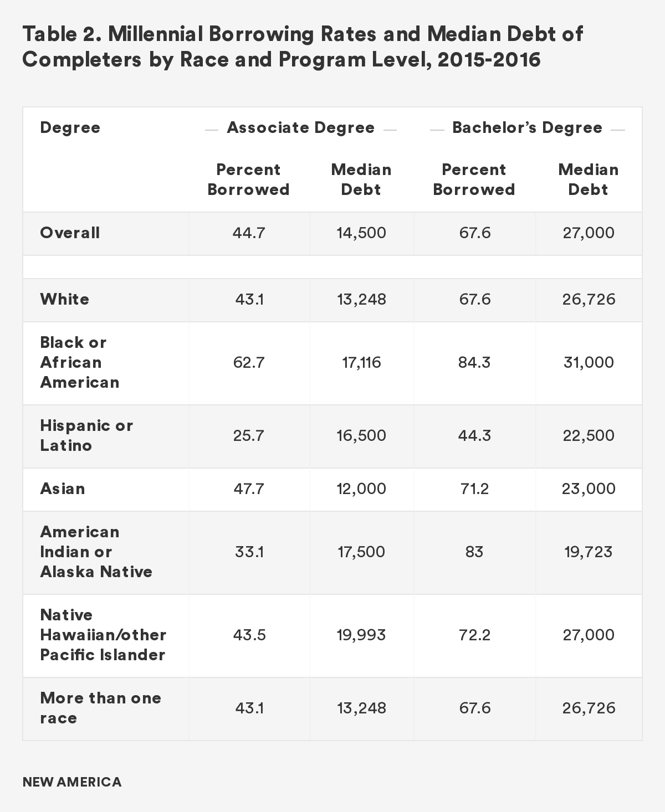Click the 31,000 median debt value

pos(589,362)
